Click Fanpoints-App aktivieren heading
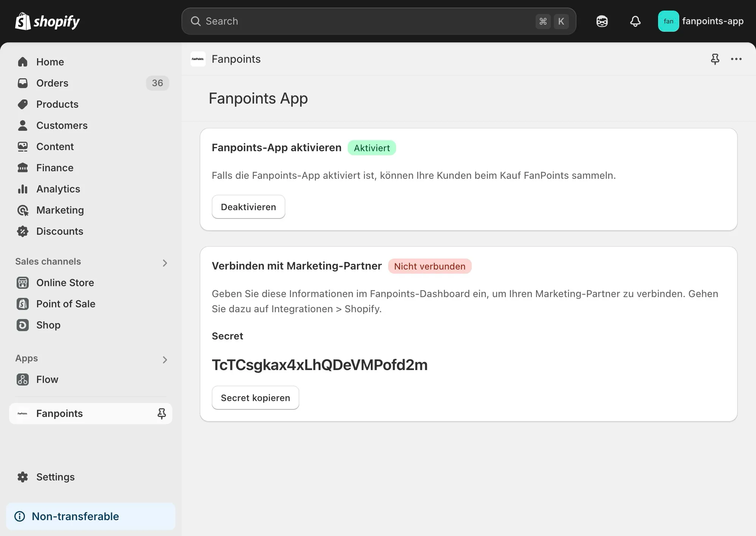 pos(277,147)
